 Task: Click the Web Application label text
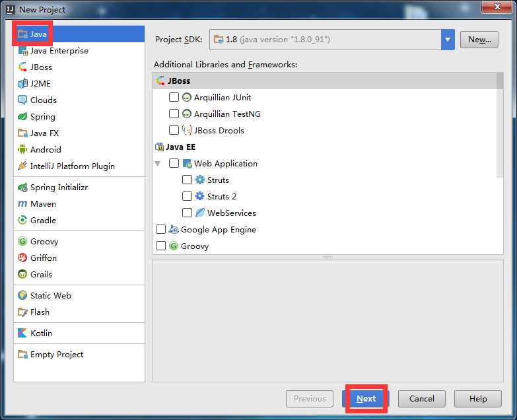click(x=226, y=164)
